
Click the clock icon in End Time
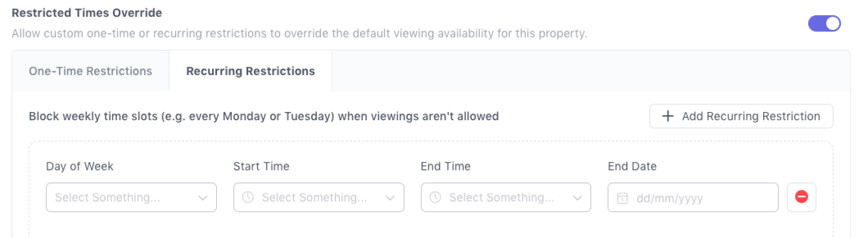pos(435,198)
